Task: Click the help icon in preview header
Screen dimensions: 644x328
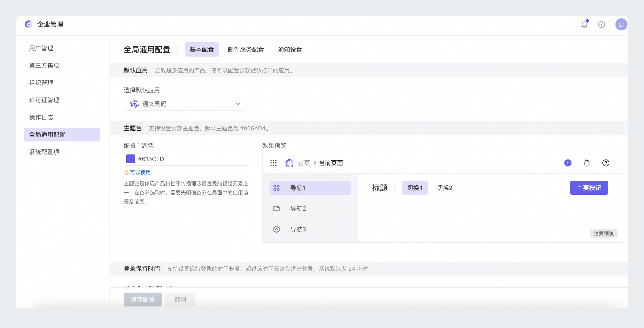Action: [x=606, y=163]
